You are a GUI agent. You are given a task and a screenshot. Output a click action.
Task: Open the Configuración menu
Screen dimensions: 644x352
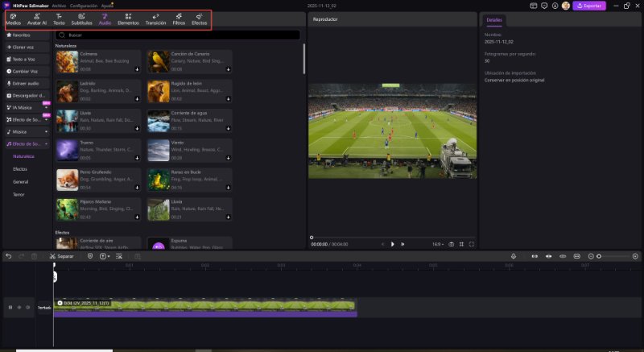pos(87,5)
